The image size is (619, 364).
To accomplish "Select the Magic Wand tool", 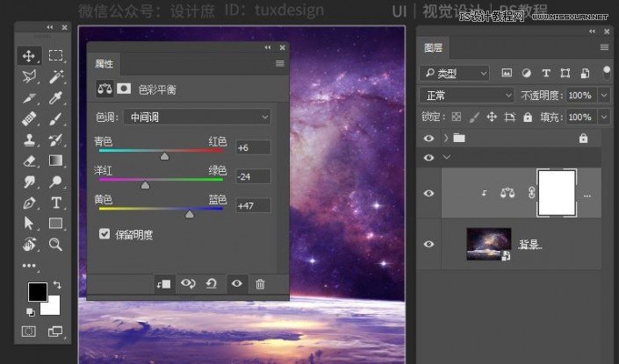I will [x=55, y=76].
